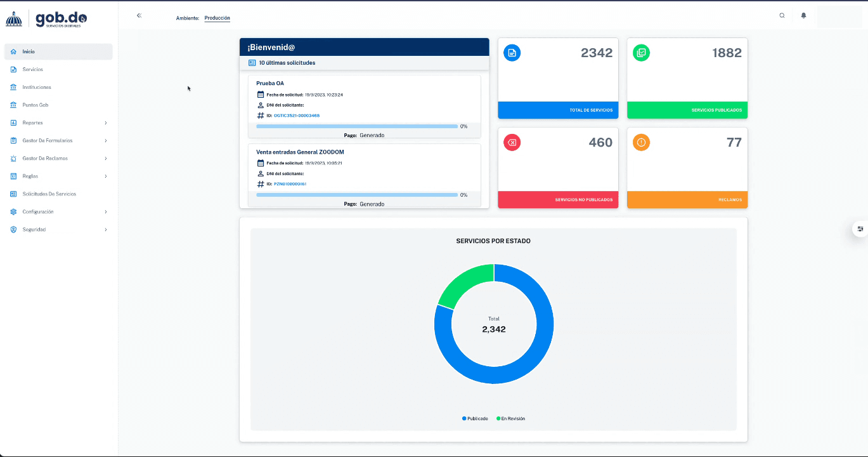Viewport: 868px width, 457px height.
Task: Open request ID OGTIC3521-00003468 link
Action: 297,116
